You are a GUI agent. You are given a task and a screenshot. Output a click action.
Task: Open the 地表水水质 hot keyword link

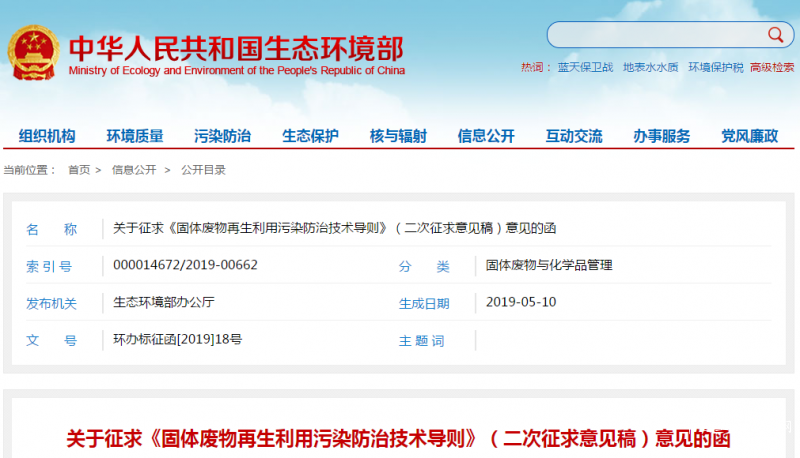pos(651,67)
